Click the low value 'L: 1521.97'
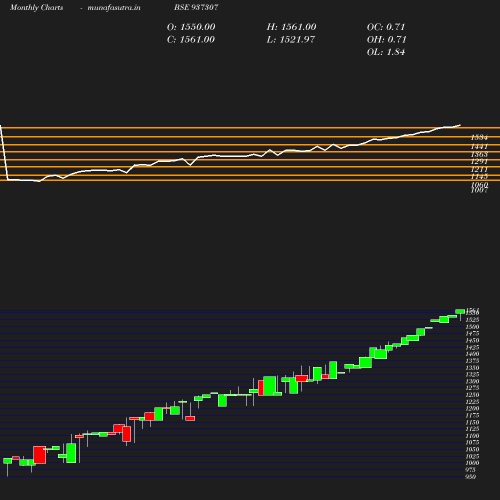Image resolution: width=500 pixels, height=500 pixels. pyautogui.click(x=291, y=40)
